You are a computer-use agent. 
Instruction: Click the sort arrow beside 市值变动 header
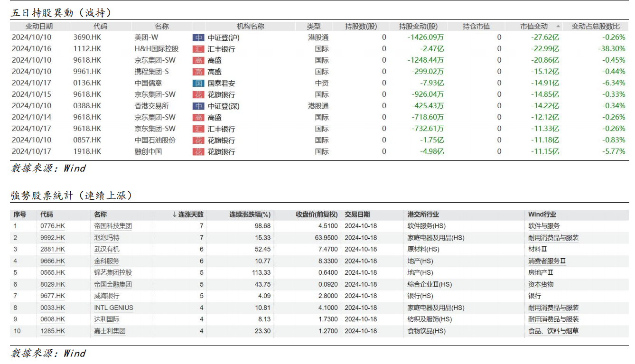[558, 27]
